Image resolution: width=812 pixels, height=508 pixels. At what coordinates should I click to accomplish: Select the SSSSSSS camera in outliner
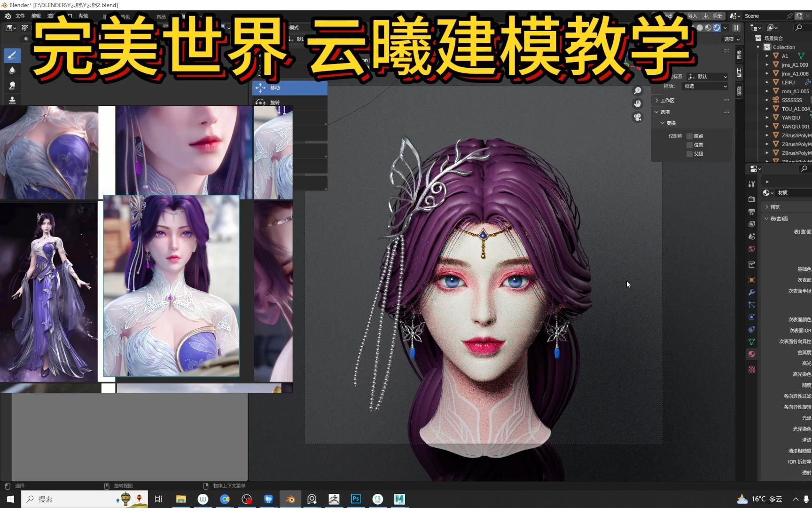click(x=792, y=100)
